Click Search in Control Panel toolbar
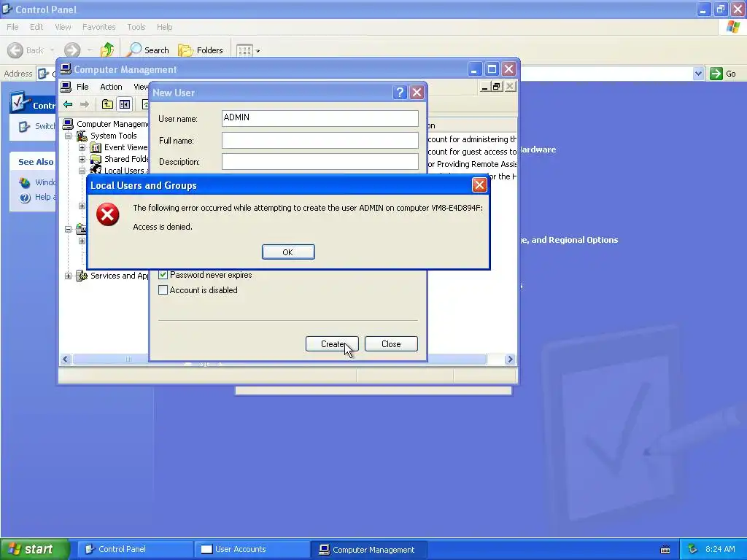 149,50
